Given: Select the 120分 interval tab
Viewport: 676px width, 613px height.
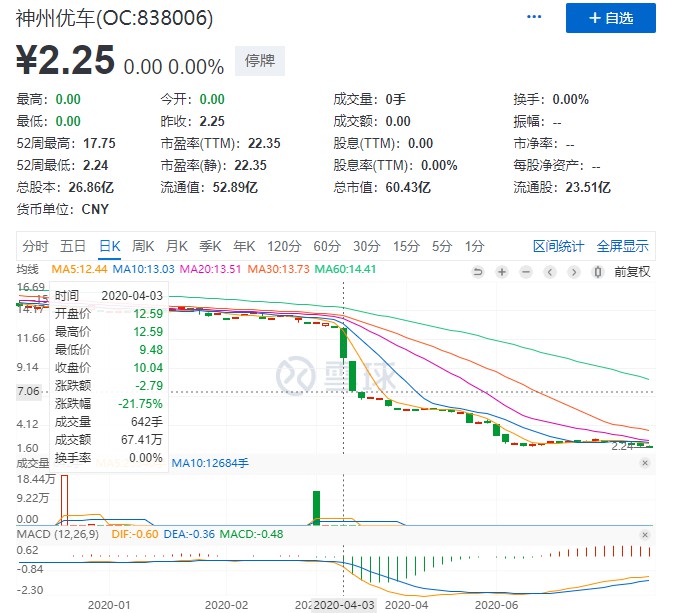Looking at the screenshot, I should pyautogui.click(x=284, y=246).
